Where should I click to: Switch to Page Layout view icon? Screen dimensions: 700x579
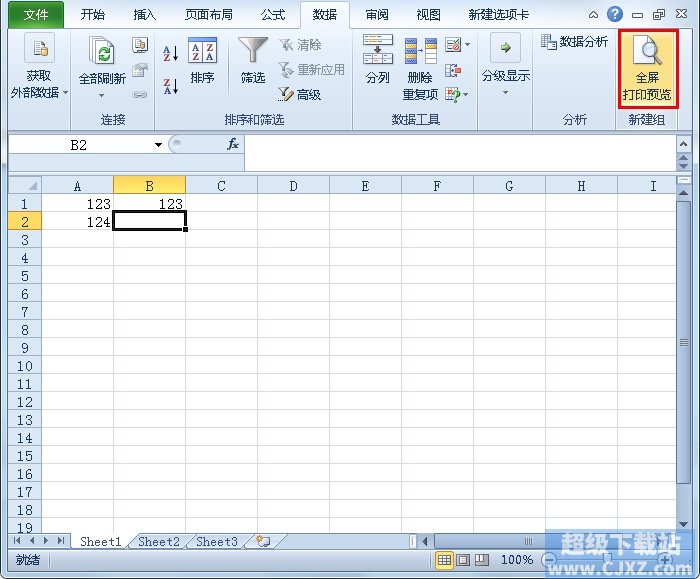tap(463, 560)
